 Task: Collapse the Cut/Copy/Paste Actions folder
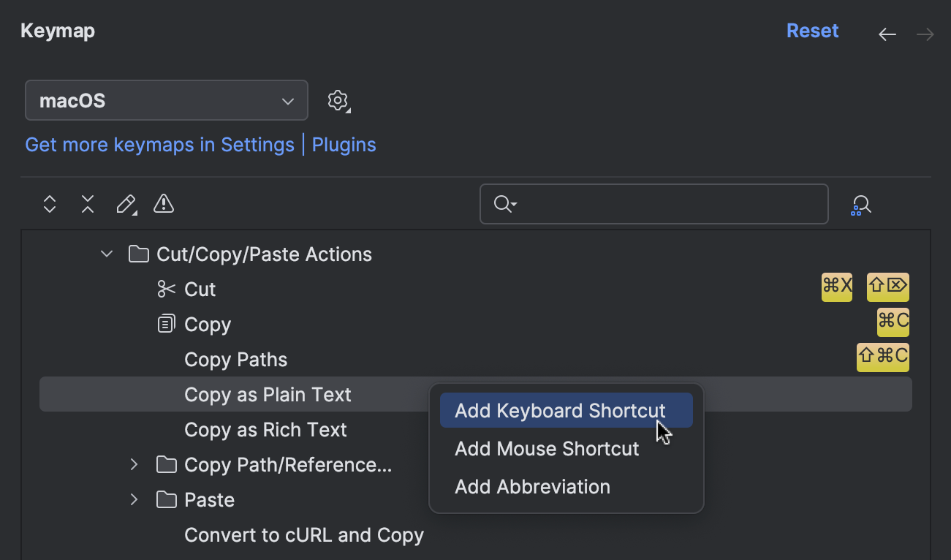pos(106,254)
